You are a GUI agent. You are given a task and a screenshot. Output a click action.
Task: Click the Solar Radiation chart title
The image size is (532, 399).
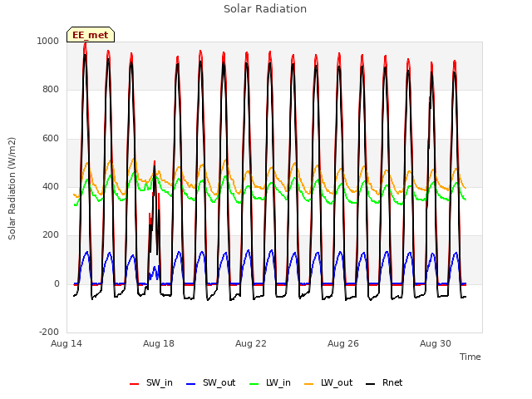265,9
